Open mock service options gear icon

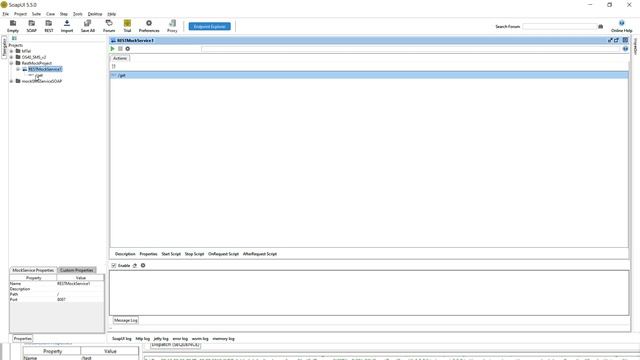tap(128, 49)
